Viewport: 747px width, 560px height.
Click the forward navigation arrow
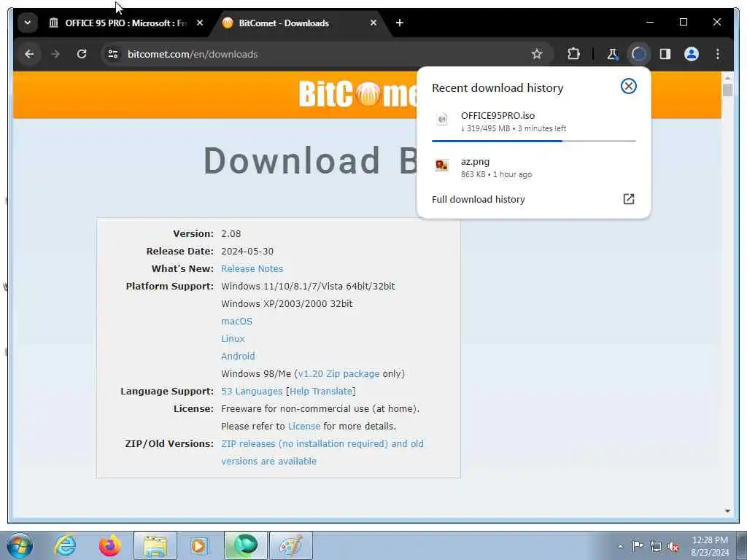pyautogui.click(x=55, y=54)
